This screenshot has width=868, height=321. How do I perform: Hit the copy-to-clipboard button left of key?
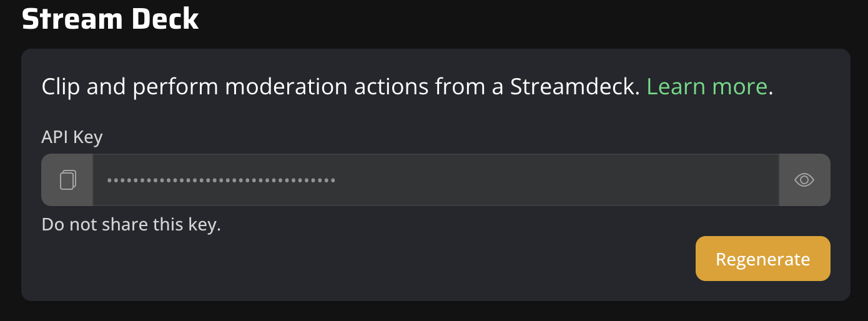coord(67,180)
